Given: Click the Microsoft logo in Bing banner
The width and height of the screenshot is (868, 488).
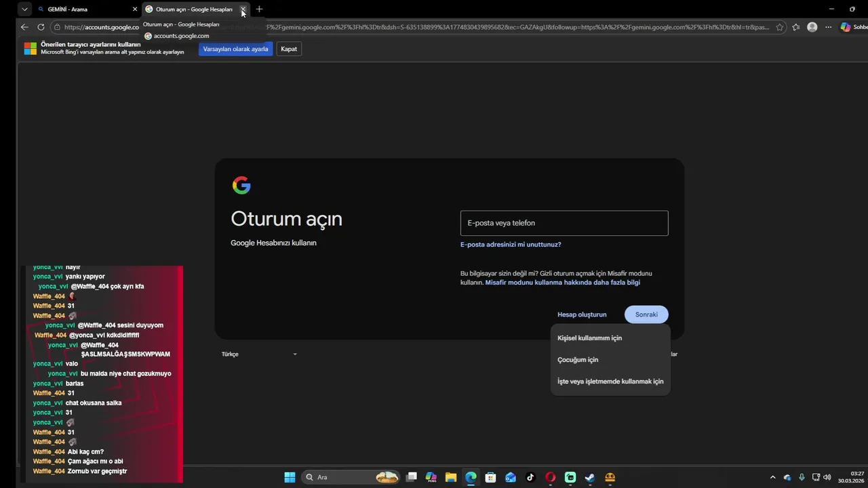Looking at the screenshot, I should point(31,49).
